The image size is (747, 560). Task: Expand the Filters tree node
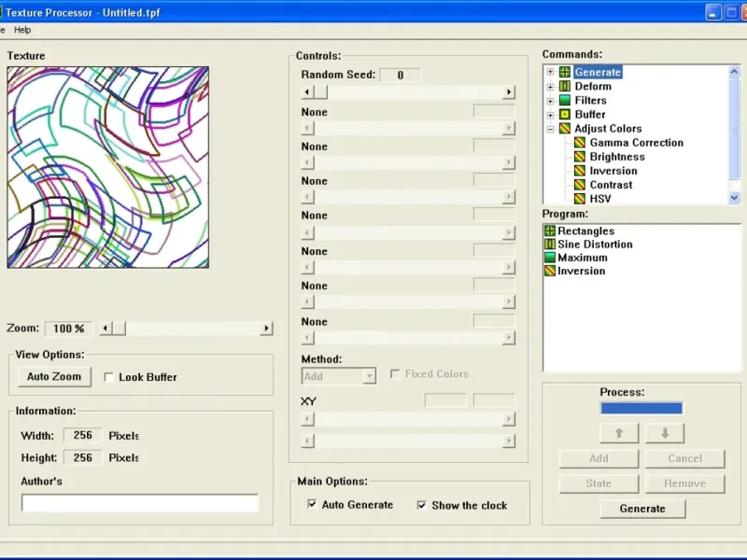[550, 100]
